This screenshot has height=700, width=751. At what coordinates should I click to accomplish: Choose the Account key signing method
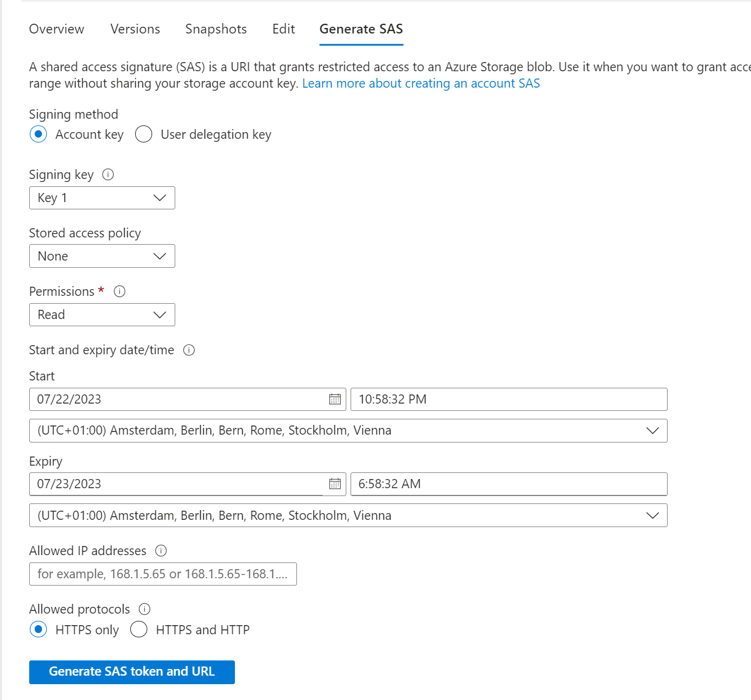pyautogui.click(x=38, y=134)
